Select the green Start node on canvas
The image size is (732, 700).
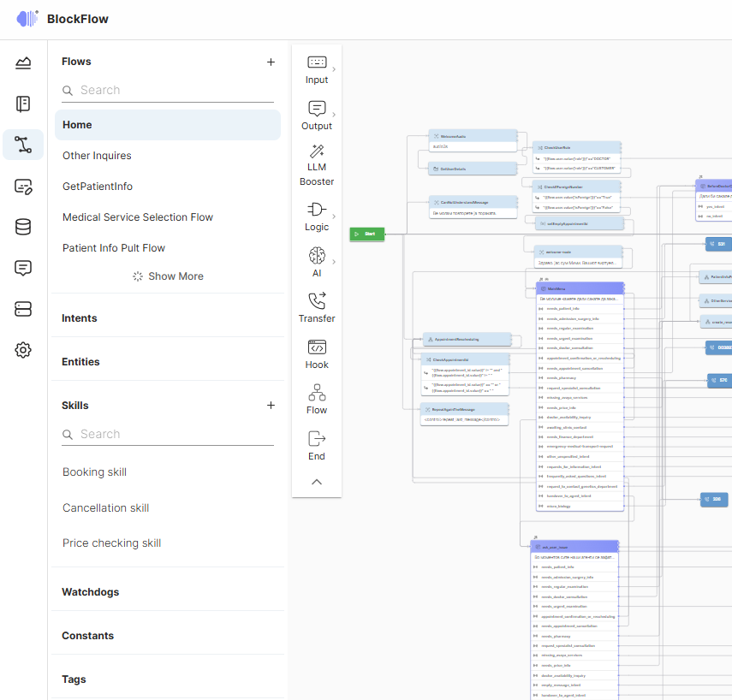coord(367,234)
